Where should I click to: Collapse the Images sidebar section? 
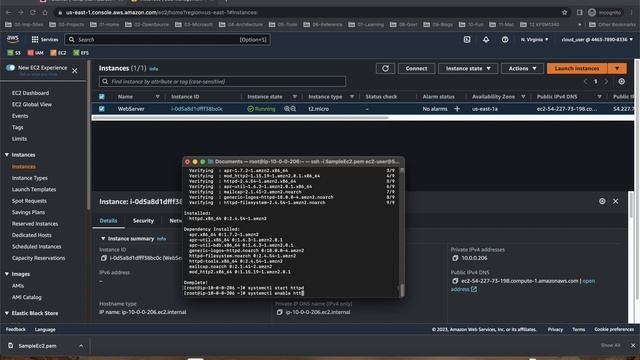click(x=7, y=274)
